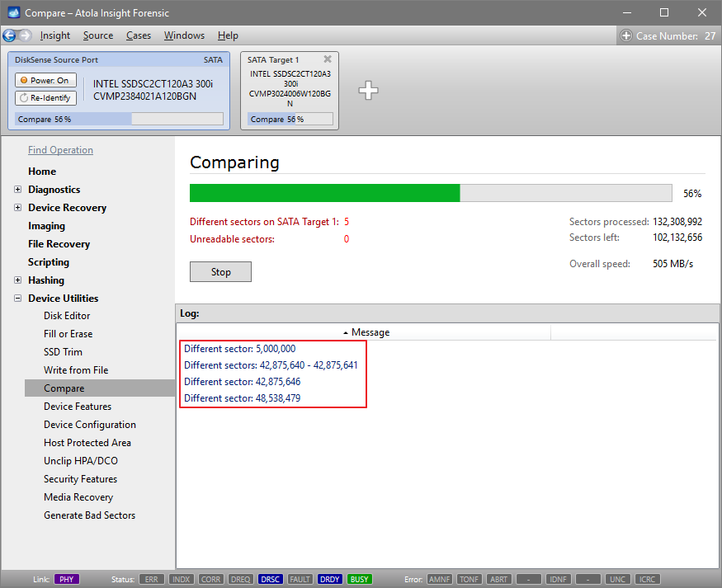
Task: Sort the log by the Message column header
Action: point(366,332)
